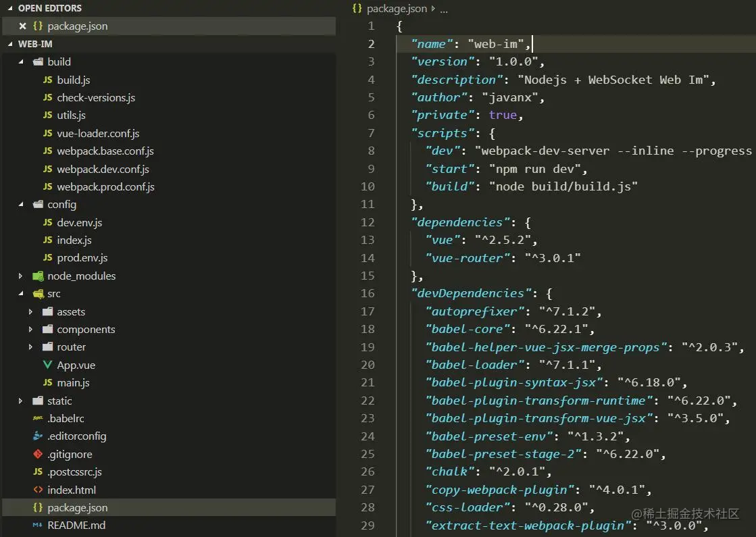Click "devDependencies" key in editor
The width and height of the screenshot is (756, 537).
[474, 294]
